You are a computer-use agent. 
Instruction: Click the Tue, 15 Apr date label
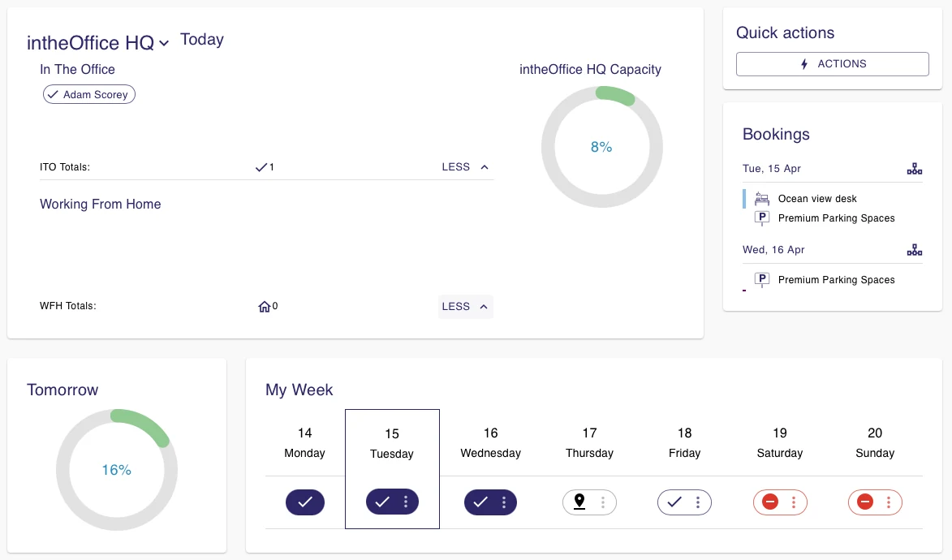(x=772, y=169)
